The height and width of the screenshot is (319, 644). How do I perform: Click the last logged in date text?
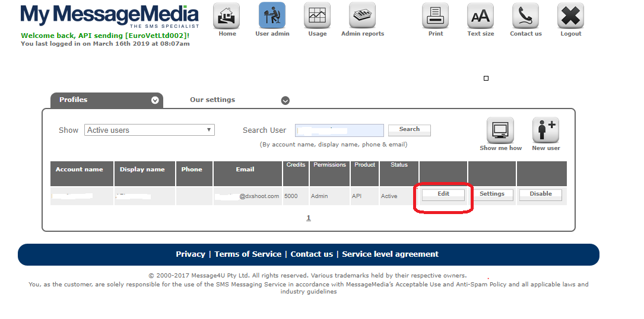(x=105, y=43)
